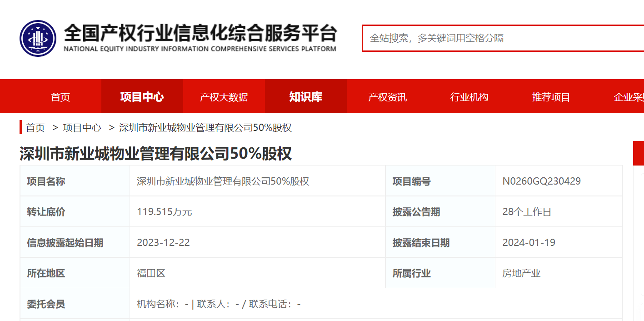
Task: Focus the 全站搜索 search input box
Action: [x=500, y=38]
